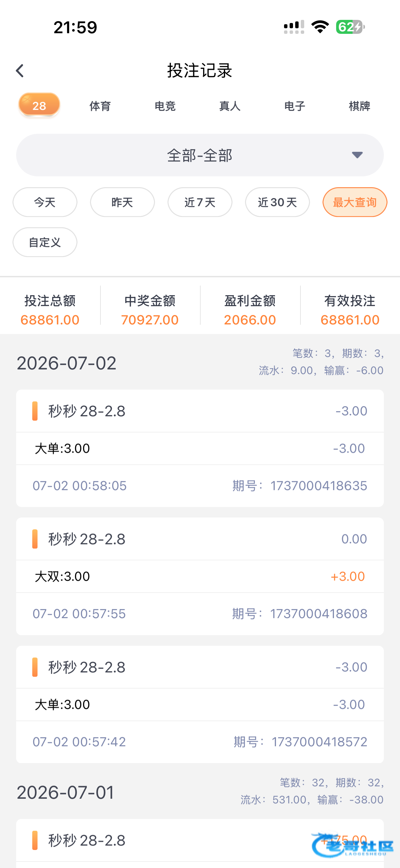Screen dimensions: 400x868
Task: Tap the 老哥社区 watermark logo
Action: pyautogui.click(x=353, y=844)
